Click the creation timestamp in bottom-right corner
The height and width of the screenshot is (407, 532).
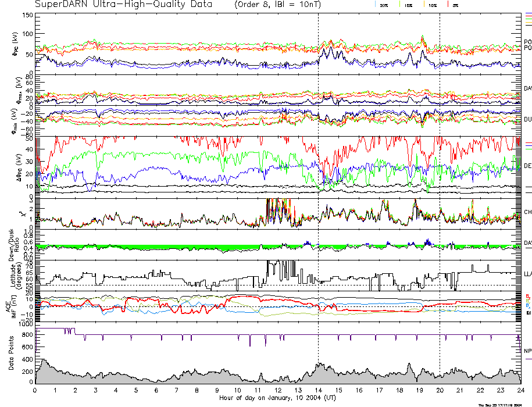[x=502, y=405]
